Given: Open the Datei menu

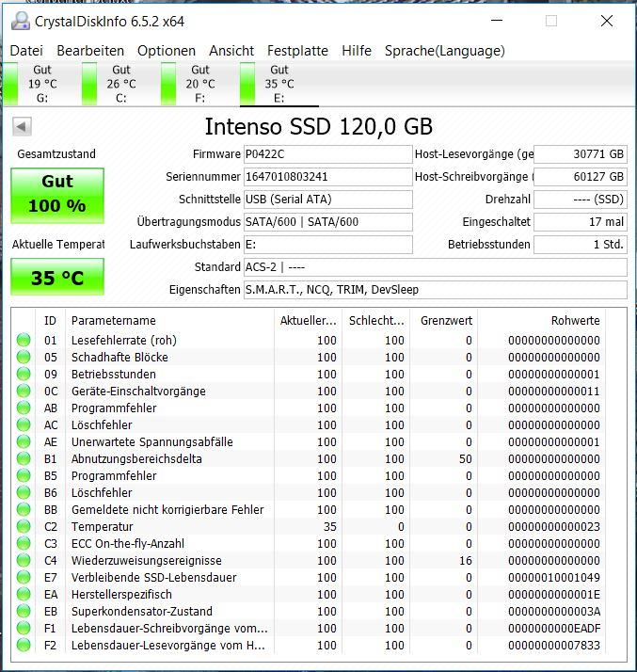Looking at the screenshot, I should [x=26, y=51].
